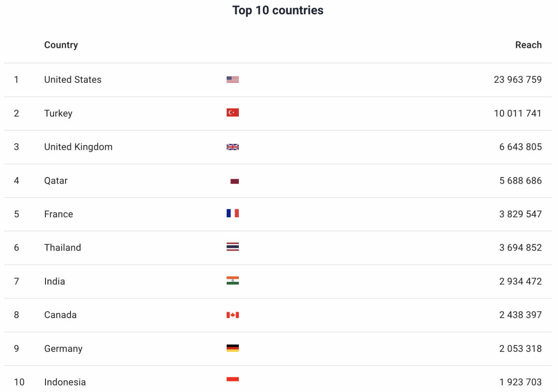Click Germany's reach value 2 053 318
This screenshot has width=558, height=392.
coord(520,348)
